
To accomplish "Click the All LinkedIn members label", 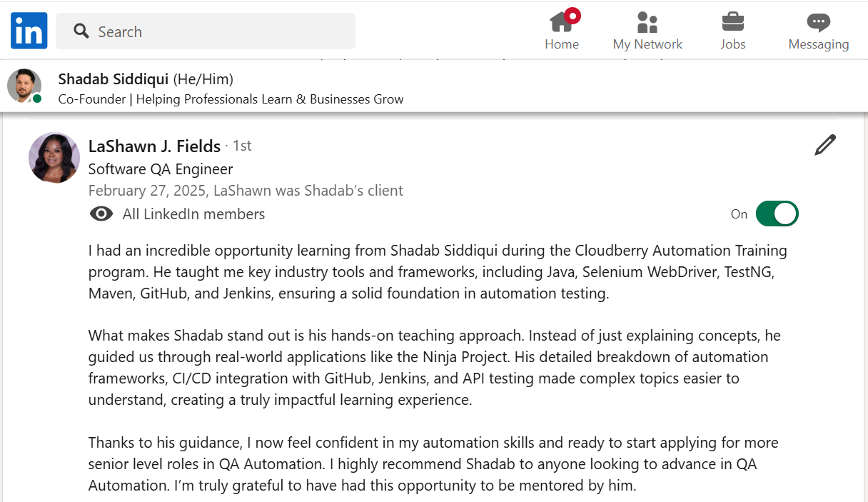I will point(193,214).
